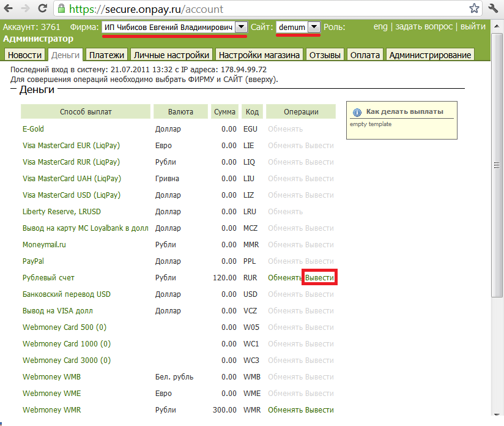Switch language via eng link
Viewport: 504px width, 426px height.
[380, 27]
